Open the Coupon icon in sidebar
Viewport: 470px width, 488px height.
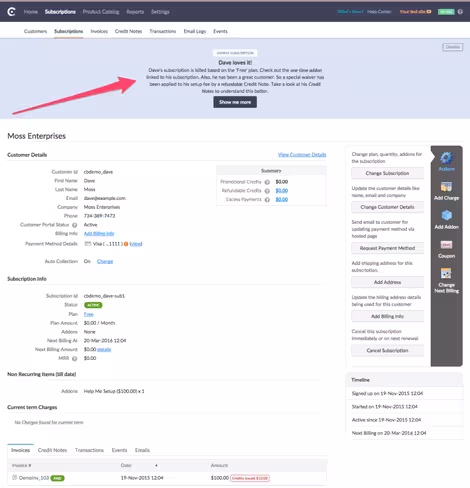[446, 245]
